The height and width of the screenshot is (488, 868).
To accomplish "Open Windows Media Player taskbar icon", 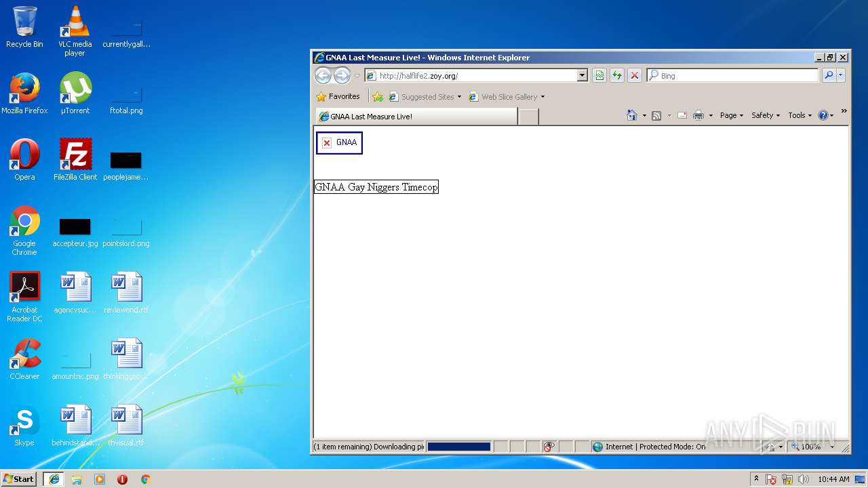I will (x=100, y=479).
